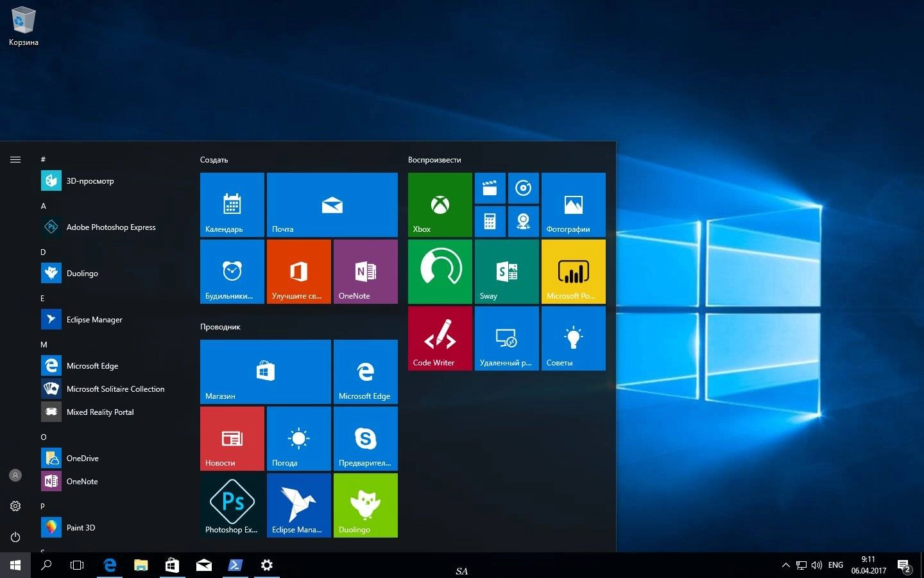Open OneDrive in the app list

pos(112,459)
